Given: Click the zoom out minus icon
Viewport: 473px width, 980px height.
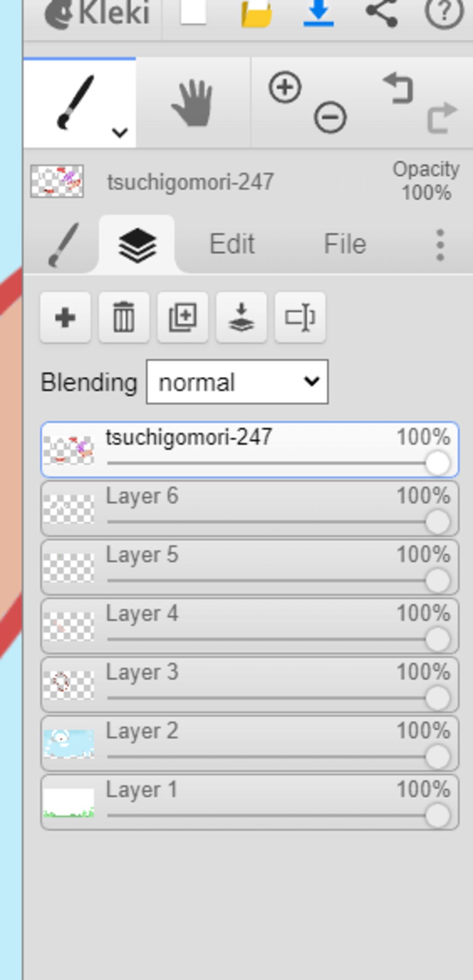Looking at the screenshot, I should tap(330, 117).
